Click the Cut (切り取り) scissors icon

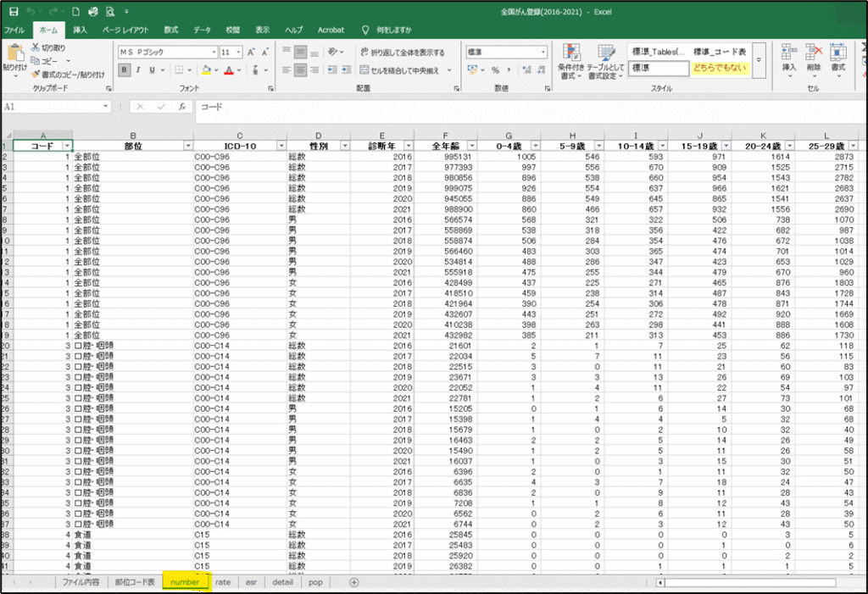coord(36,48)
